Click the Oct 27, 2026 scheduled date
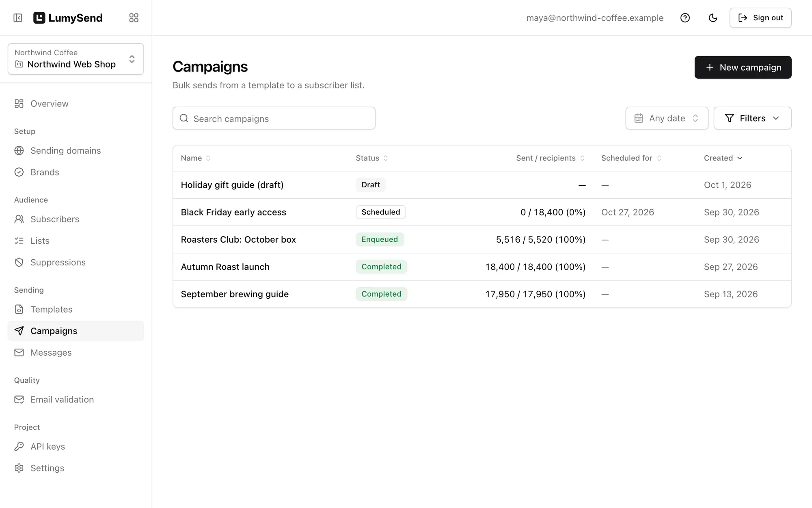This screenshot has height=508, width=812. 628,212
